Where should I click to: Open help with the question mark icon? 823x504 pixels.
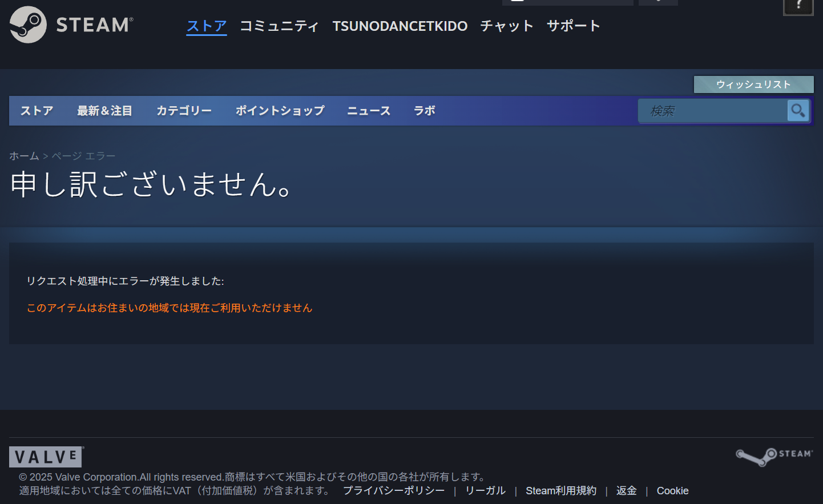(798, 6)
